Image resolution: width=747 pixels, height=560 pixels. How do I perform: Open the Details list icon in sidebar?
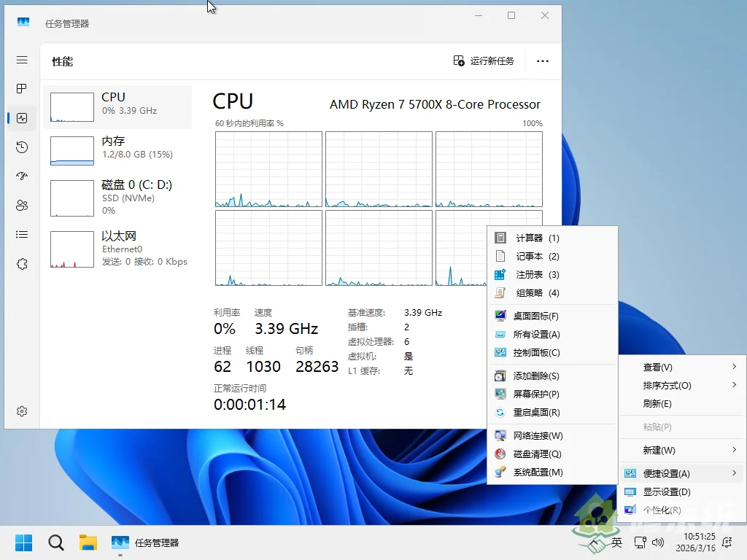(x=21, y=234)
